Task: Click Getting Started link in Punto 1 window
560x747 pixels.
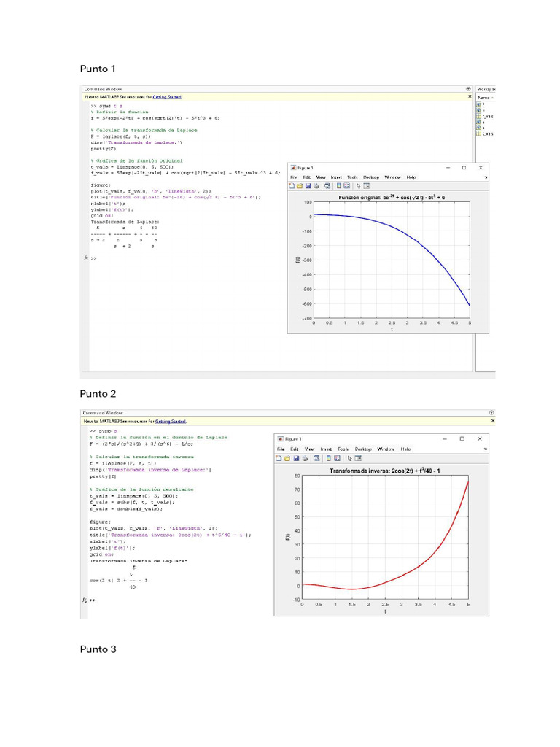Action: click(167, 97)
